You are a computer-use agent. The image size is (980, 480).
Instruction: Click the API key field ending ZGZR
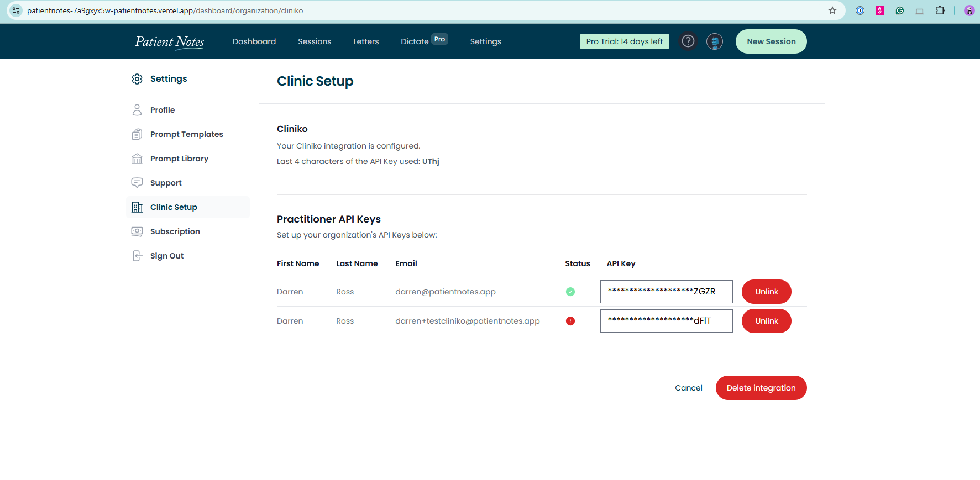coord(667,292)
